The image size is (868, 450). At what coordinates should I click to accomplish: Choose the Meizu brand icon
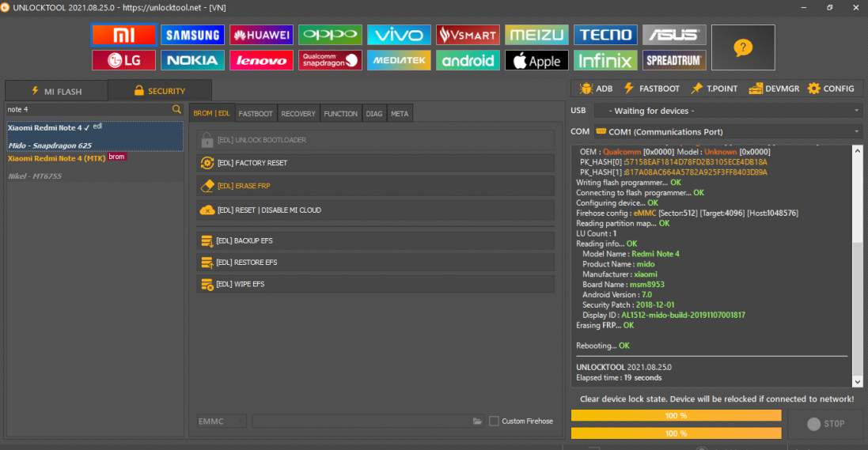[536, 35]
